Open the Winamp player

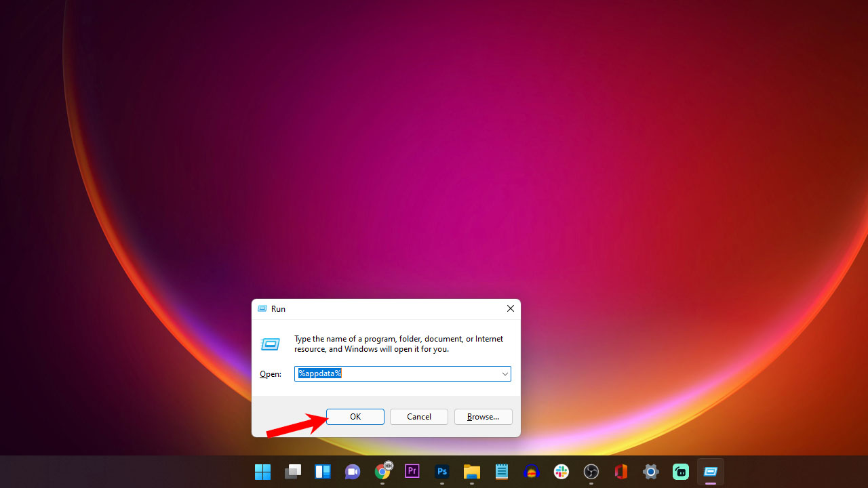pos(532,471)
